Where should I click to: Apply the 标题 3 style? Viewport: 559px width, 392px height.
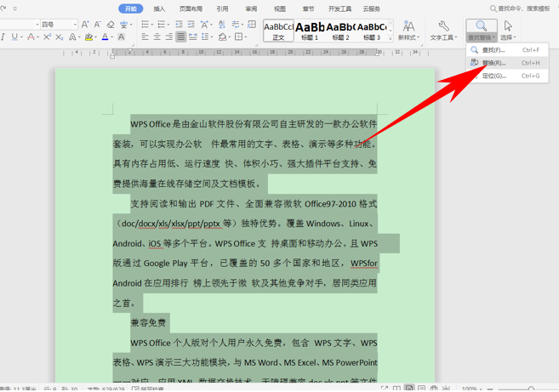(372, 31)
